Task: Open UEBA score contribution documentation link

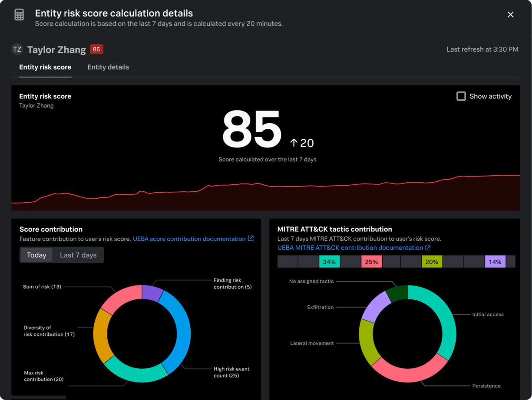Action: click(189, 239)
